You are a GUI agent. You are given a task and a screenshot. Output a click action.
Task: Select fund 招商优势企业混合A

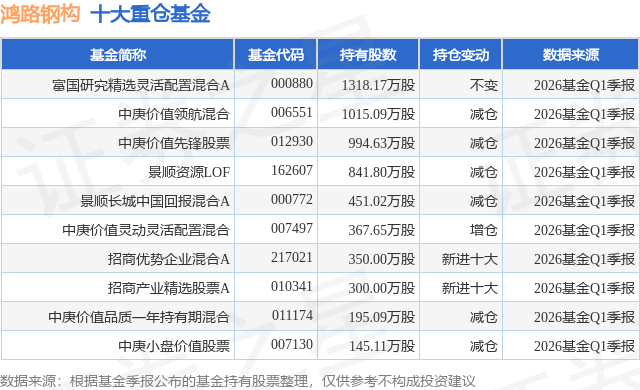[169, 259]
